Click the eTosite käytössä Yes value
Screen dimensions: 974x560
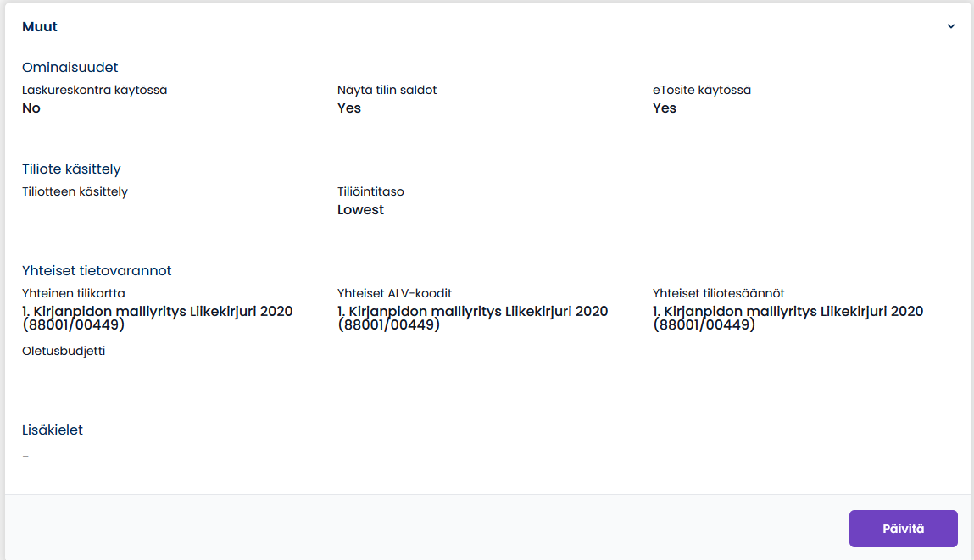coord(664,108)
